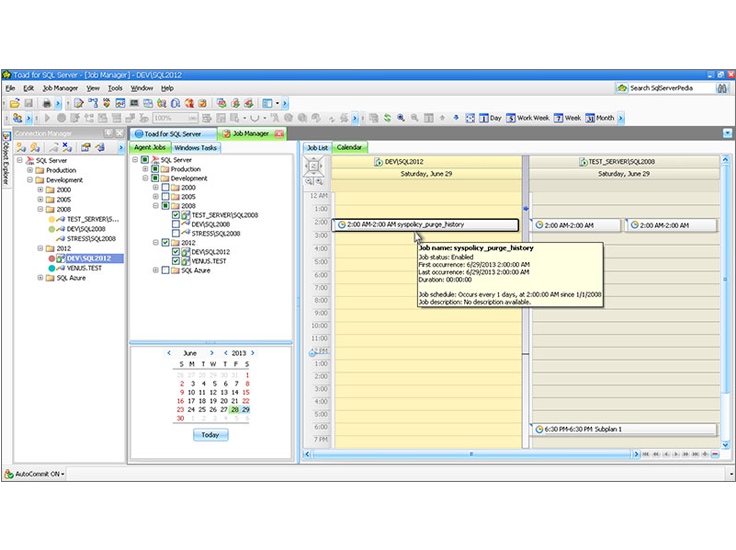Click the Open file folder icon
Viewport: 736px width, 550px height.
(15, 103)
